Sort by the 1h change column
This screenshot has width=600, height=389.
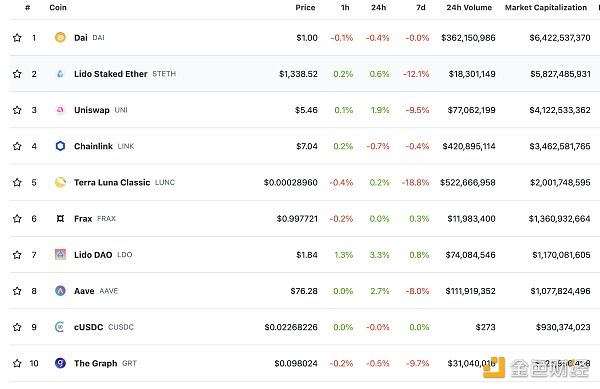[345, 7]
